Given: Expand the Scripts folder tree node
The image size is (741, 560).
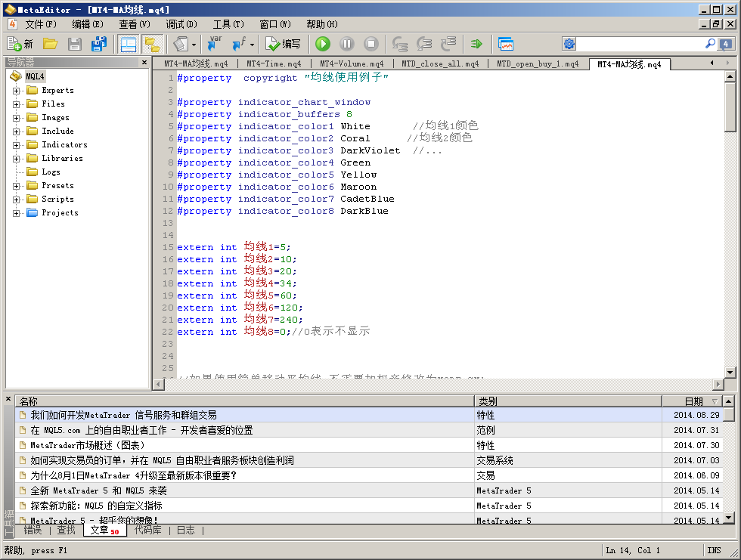Looking at the screenshot, I should [16, 200].
